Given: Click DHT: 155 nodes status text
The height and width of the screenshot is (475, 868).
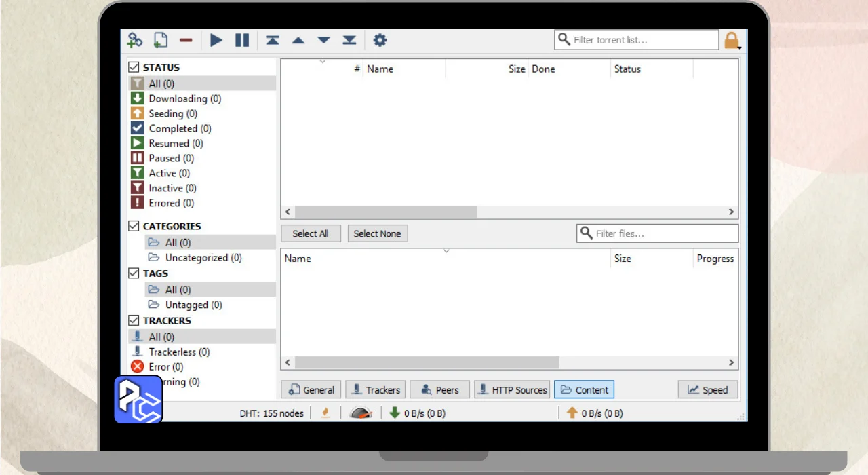Looking at the screenshot, I should (271, 413).
